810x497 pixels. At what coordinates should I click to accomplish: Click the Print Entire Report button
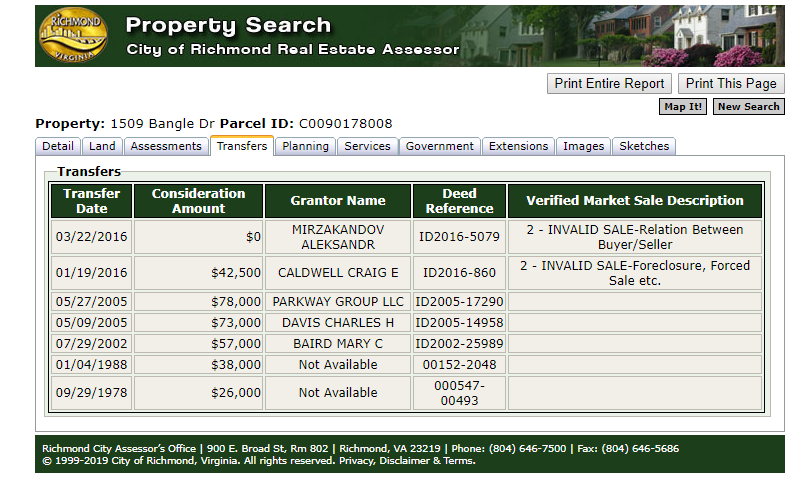coord(609,84)
